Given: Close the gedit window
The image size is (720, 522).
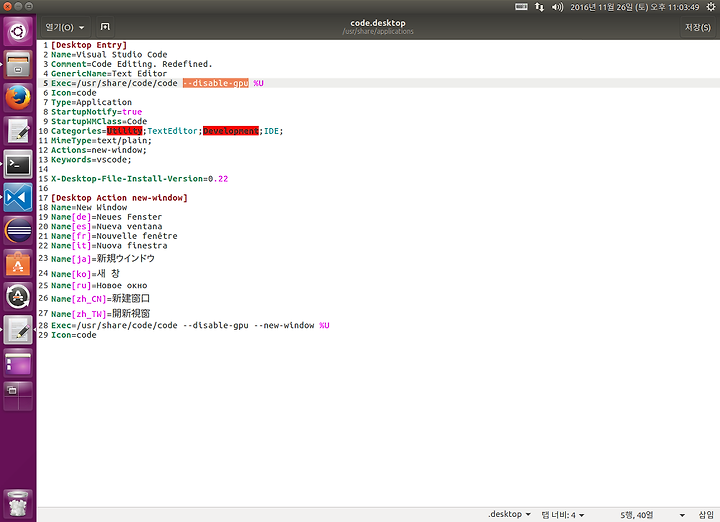Looking at the screenshot, I should coord(7,6).
